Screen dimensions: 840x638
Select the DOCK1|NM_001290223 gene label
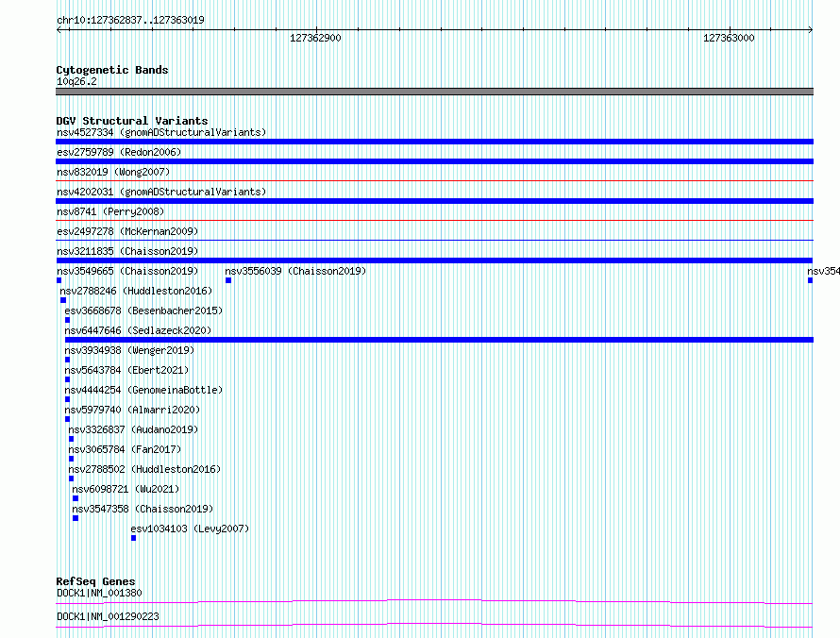[108, 616]
